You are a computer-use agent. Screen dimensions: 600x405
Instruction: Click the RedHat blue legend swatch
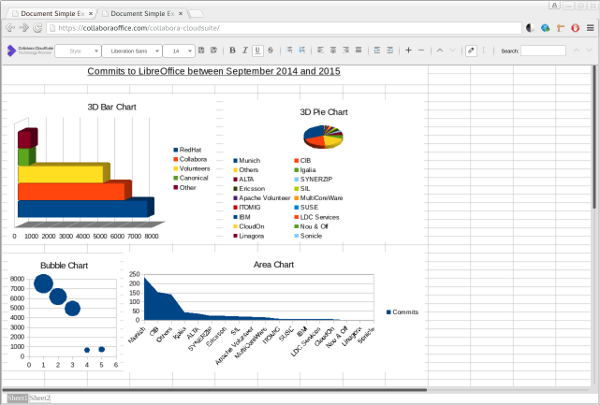[176, 150]
